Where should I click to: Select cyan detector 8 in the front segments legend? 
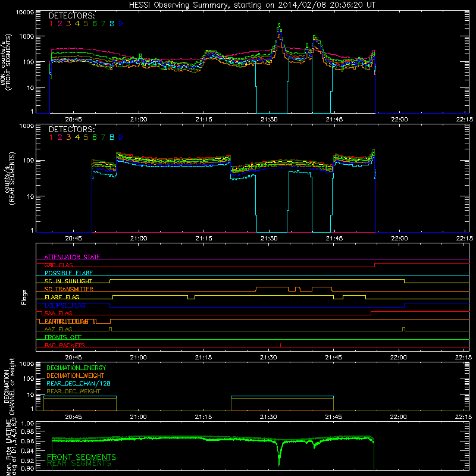pyautogui.click(x=112, y=24)
